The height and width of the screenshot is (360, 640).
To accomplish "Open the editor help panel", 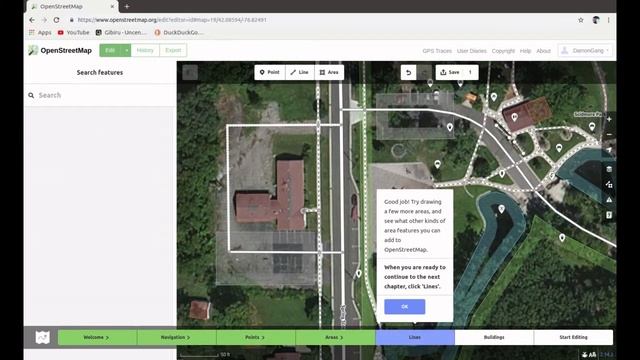I will 609,215.
